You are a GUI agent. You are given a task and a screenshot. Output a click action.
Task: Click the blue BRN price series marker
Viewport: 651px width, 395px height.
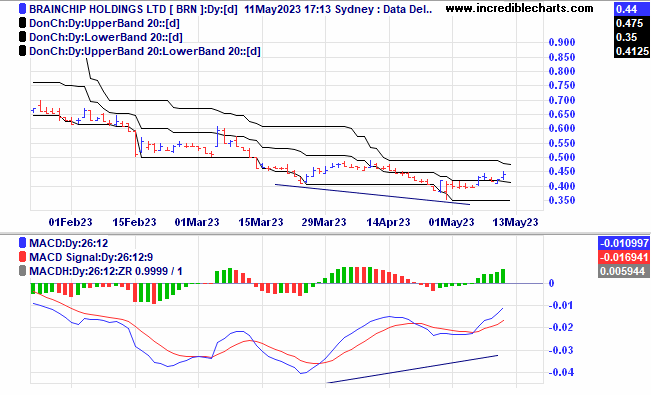point(22,9)
